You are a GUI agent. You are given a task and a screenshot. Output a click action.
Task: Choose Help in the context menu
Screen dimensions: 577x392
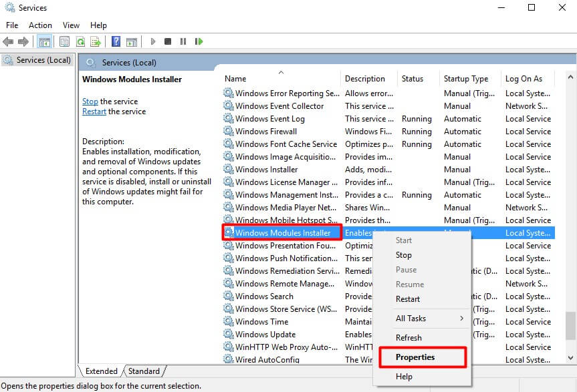[423, 377]
